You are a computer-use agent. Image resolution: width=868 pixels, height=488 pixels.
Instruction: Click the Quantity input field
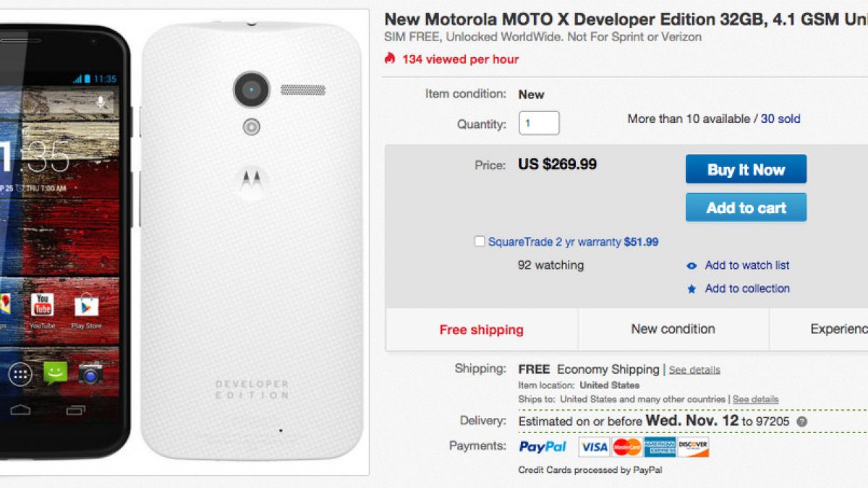(539, 123)
